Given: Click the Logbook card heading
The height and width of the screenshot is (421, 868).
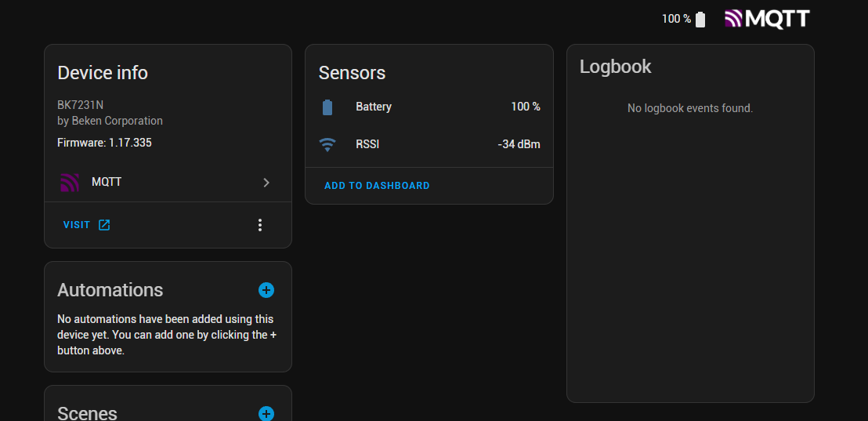Looking at the screenshot, I should point(616,67).
